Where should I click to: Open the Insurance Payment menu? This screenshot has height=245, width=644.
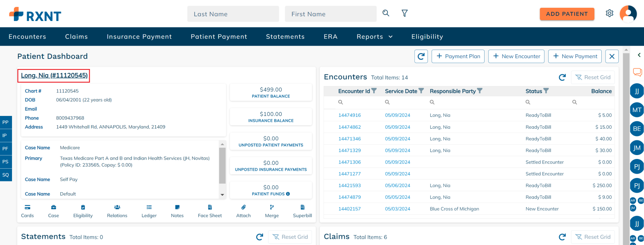pos(139,36)
